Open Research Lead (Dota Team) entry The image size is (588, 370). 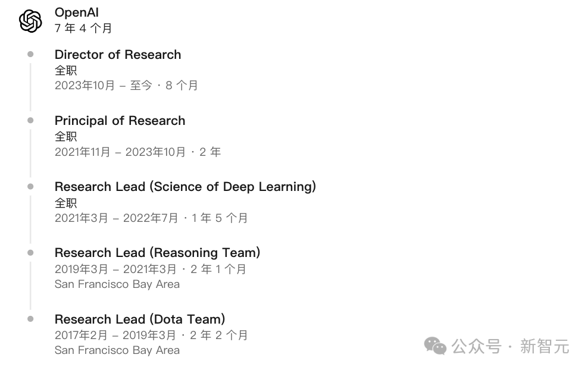coord(140,319)
